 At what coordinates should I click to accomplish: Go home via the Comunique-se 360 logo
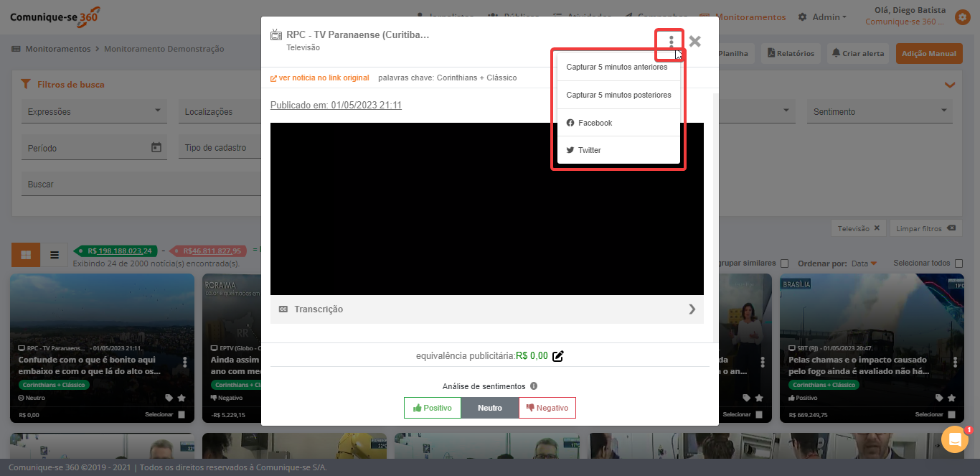pos(55,16)
